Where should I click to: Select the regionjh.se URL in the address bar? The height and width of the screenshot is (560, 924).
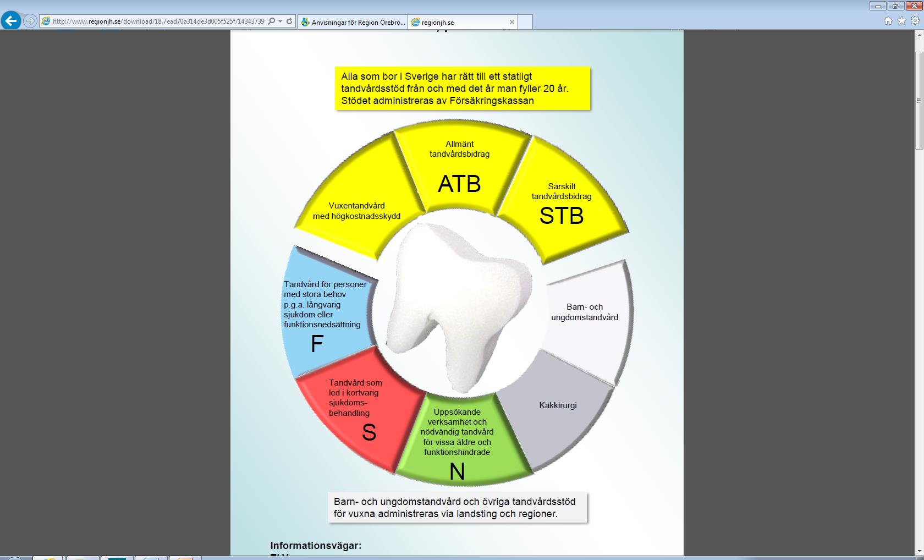point(158,21)
